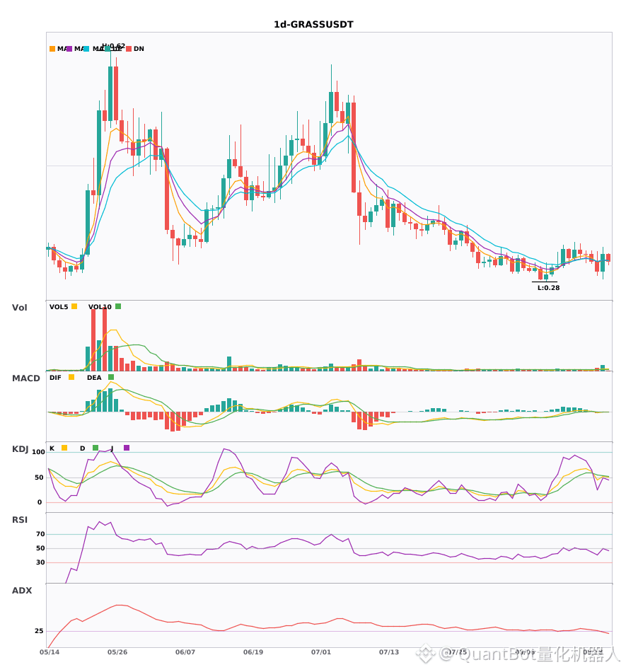This screenshot has height=672, width=626.
Task: Click the 05/26 date axis label
Action: click(x=117, y=652)
